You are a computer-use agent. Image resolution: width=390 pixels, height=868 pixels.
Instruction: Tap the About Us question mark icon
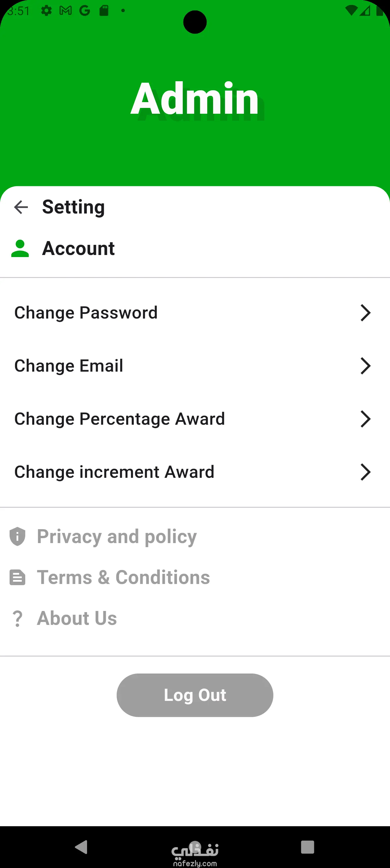point(17,618)
